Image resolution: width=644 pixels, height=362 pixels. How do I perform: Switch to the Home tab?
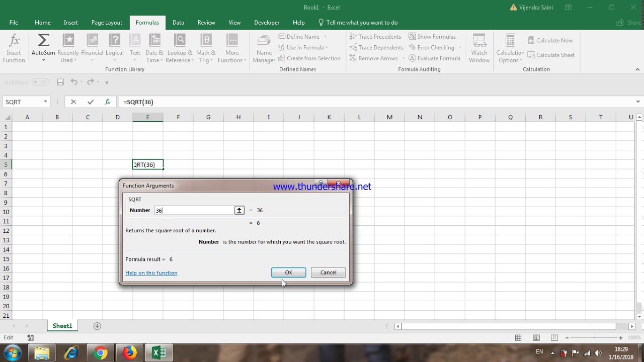pos(43,23)
